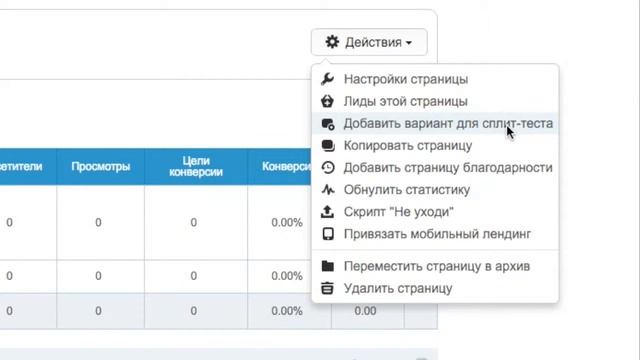This screenshot has width=640, height=360.
Task: Click the trash icon for deleting page
Action: click(x=327, y=288)
